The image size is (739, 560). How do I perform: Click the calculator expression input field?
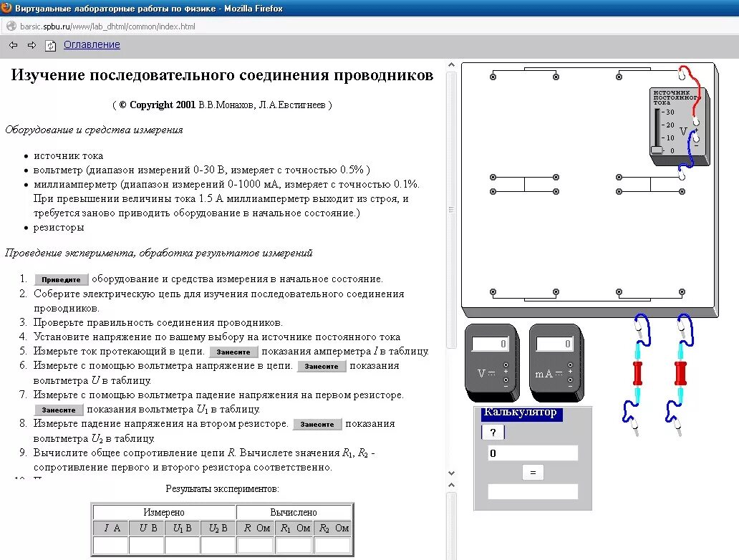click(x=533, y=453)
